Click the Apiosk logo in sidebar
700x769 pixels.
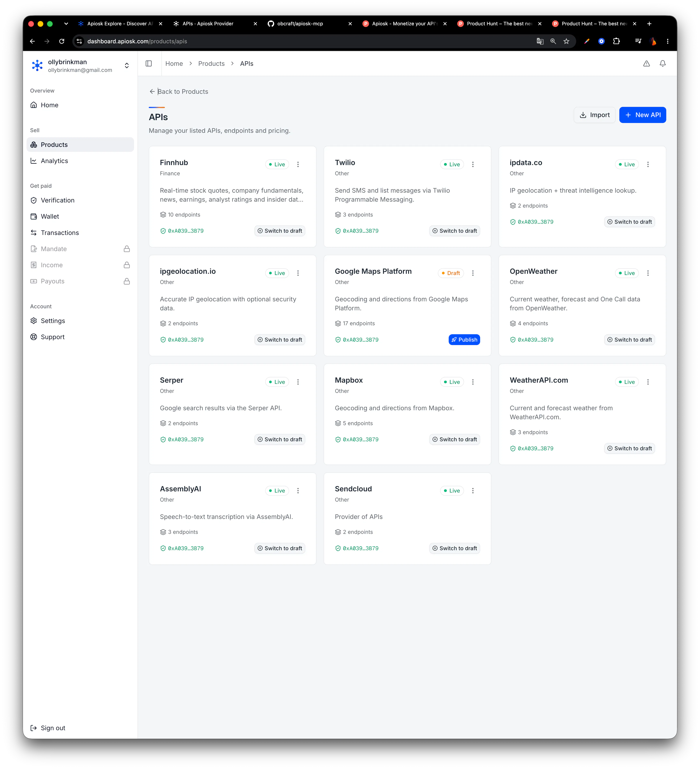(37, 66)
